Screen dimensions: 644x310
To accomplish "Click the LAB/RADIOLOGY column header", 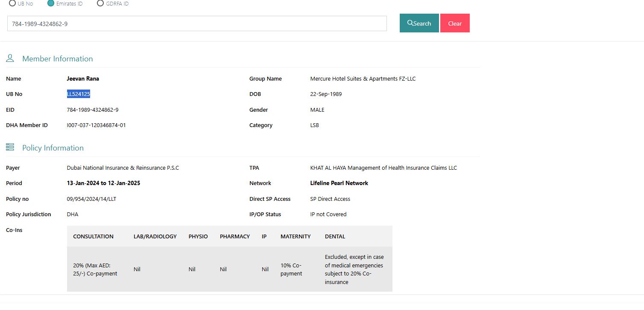I will (x=155, y=237).
